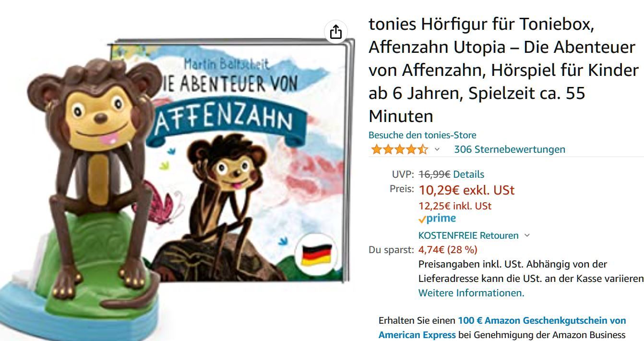Follow the 100 € Amazon Geschenkgutschein offer link
644x341 pixels.
502,328
